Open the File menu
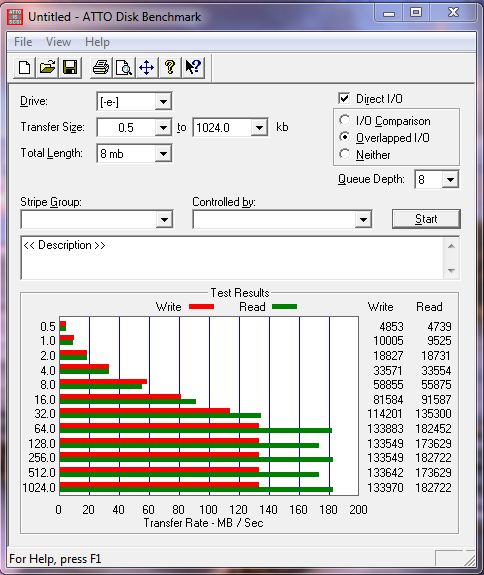 point(23,42)
